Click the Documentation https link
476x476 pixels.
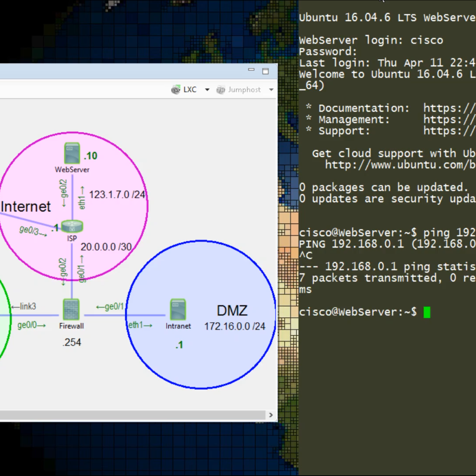coord(450,108)
